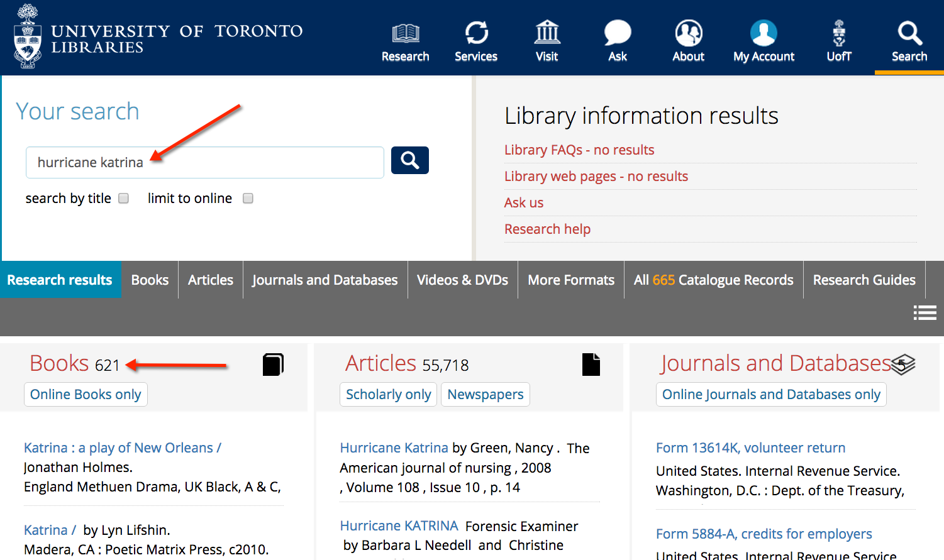Open the Research menu book icon
This screenshot has height=560, width=944.
406,33
